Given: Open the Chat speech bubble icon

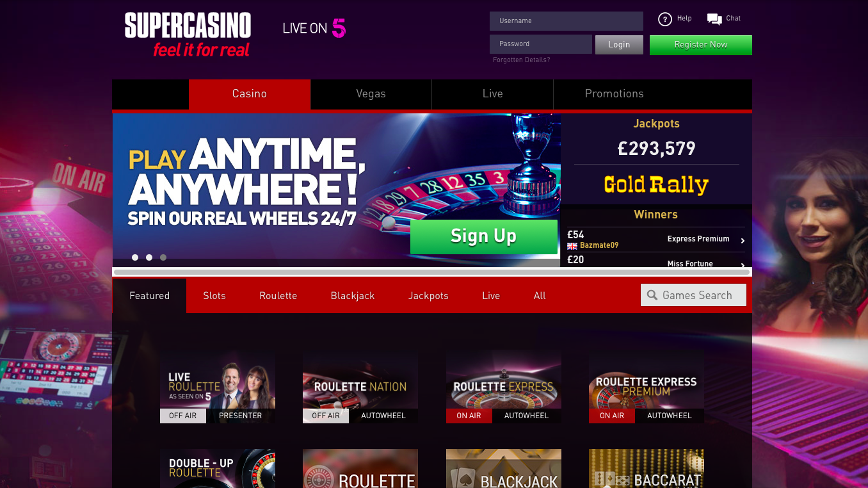Looking at the screenshot, I should pos(714,19).
